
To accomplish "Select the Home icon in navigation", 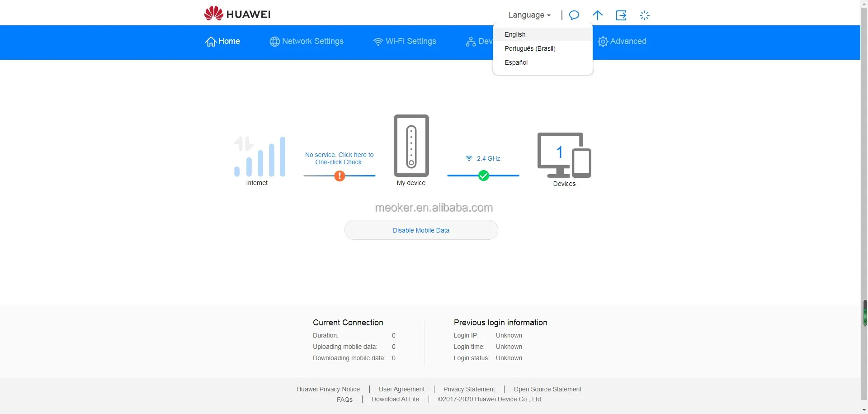I will pos(211,41).
